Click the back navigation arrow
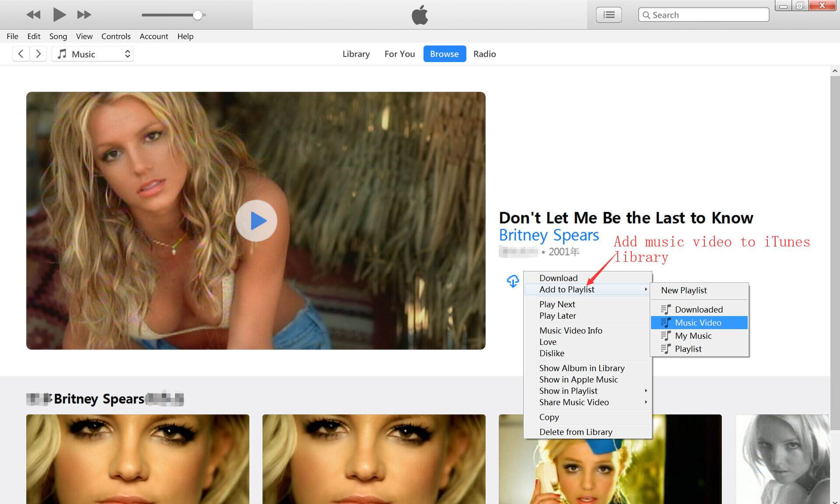The image size is (840, 504). pyautogui.click(x=21, y=53)
